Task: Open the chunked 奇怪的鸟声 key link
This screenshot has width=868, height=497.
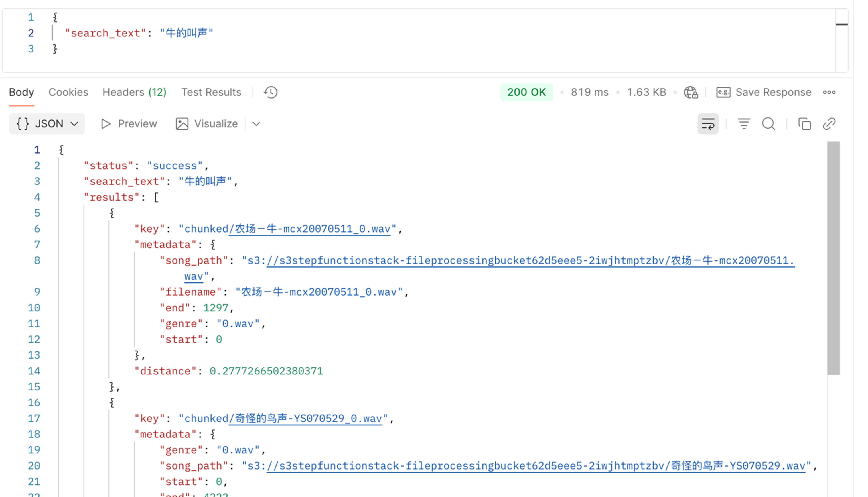Action: tap(305, 419)
